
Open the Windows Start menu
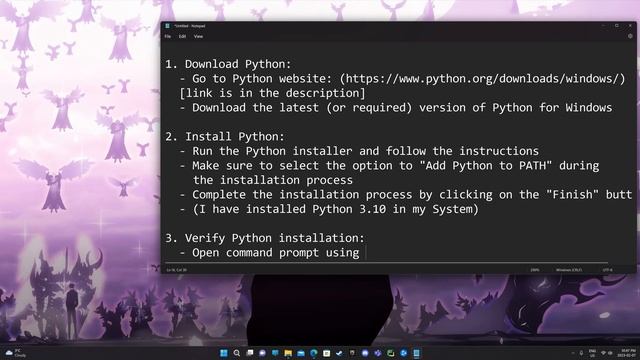(224, 353)
